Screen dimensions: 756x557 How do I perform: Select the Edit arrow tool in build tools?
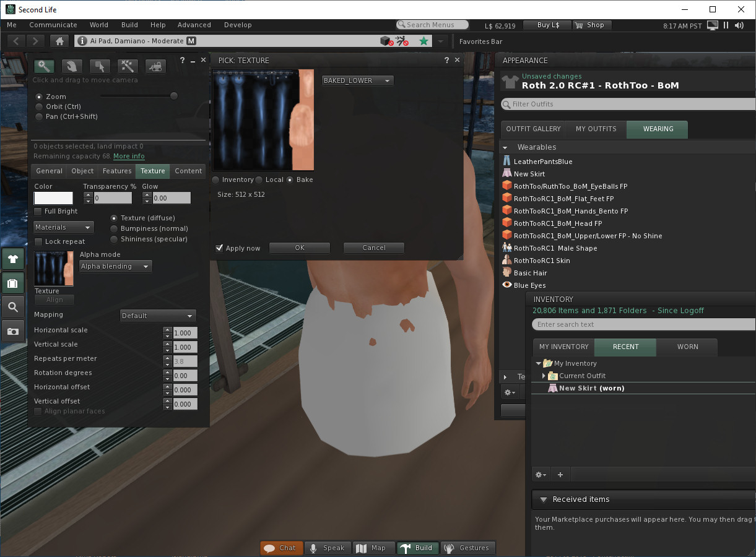[x=100, y=66]
